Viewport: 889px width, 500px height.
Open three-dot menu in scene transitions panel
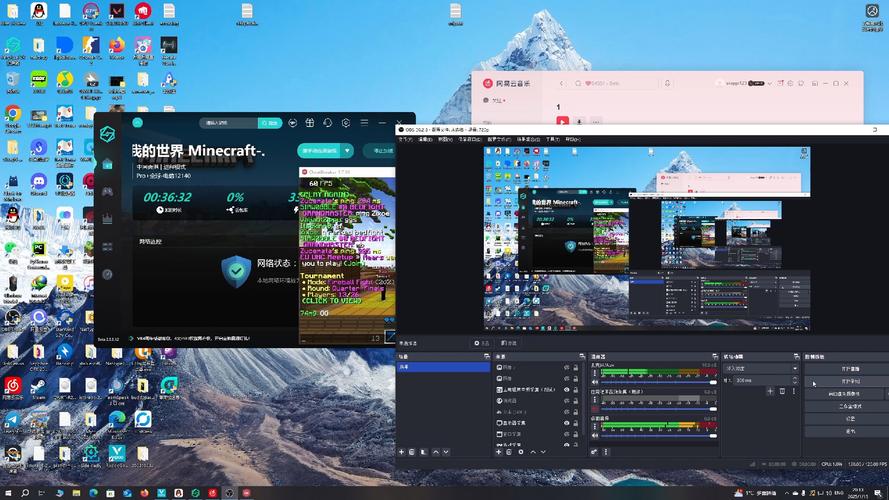[x=794, y=391]
